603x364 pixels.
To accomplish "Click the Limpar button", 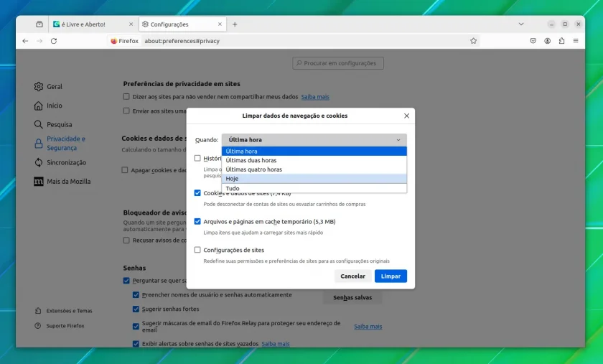I will (391, 276).
